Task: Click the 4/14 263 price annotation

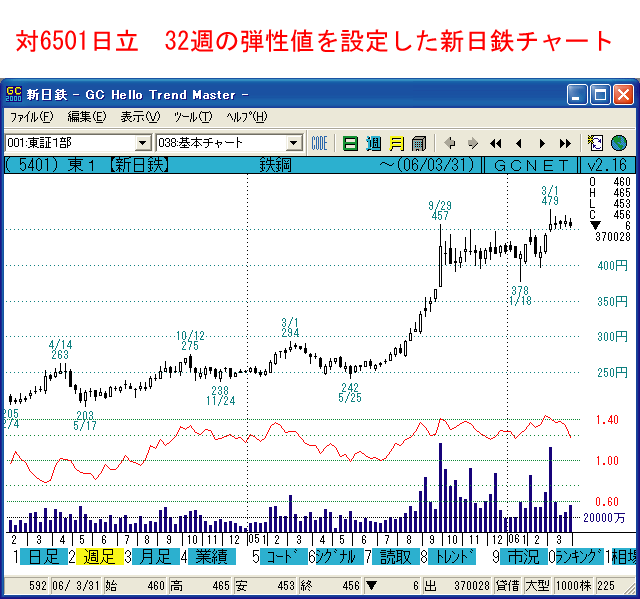Action: 60,350
